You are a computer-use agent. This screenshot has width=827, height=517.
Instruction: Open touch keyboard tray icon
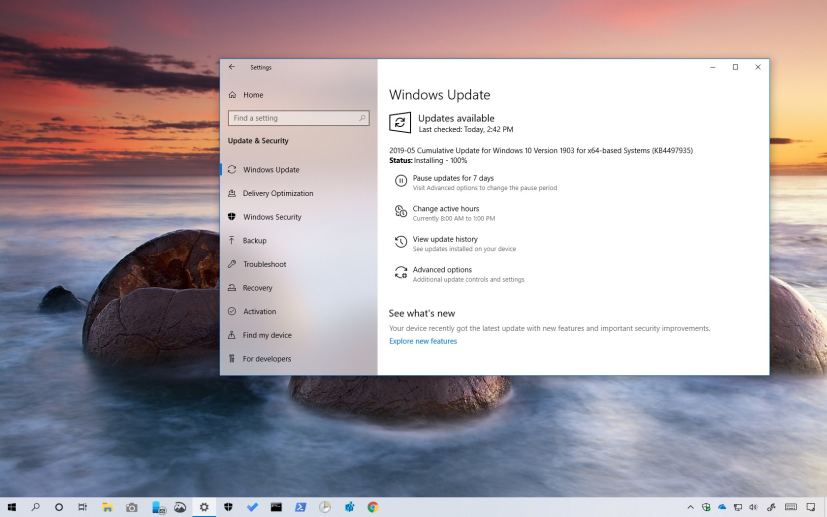(791, 507)
